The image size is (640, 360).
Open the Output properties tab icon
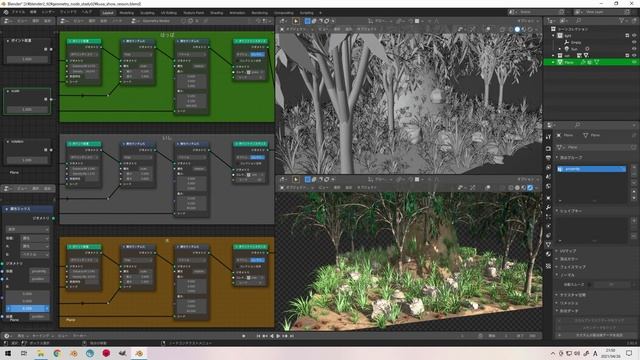tap(548, 158)
